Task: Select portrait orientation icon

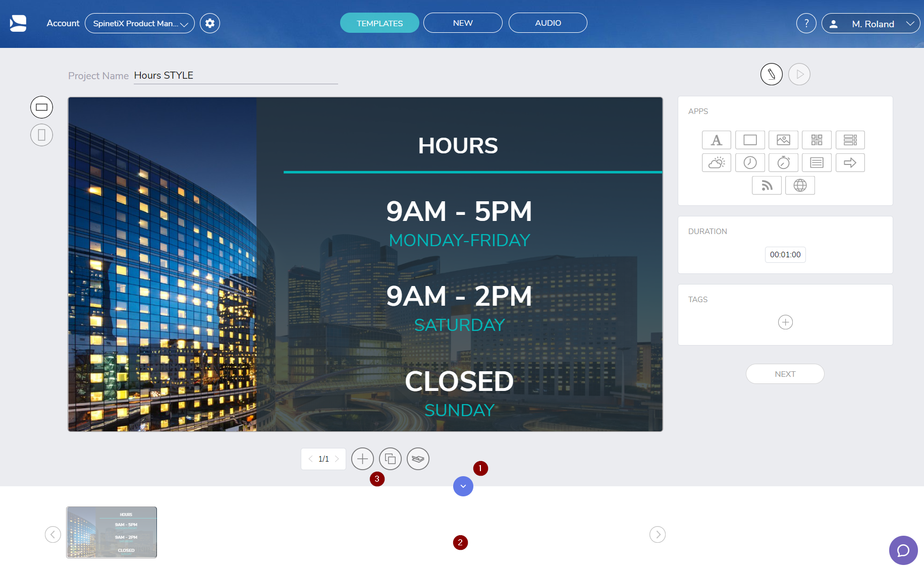Action: tap(41, 135)
